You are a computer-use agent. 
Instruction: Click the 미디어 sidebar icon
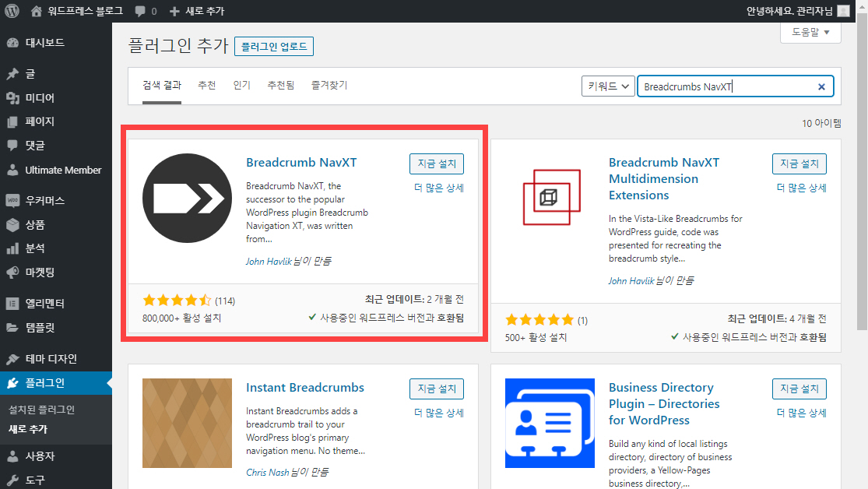(x=12, y=98)
